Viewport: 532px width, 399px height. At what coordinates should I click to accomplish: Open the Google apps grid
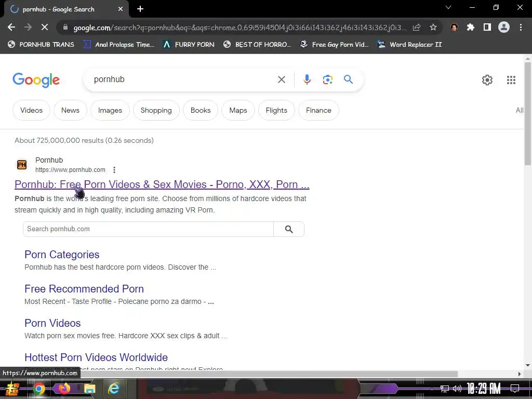point(511,80)
